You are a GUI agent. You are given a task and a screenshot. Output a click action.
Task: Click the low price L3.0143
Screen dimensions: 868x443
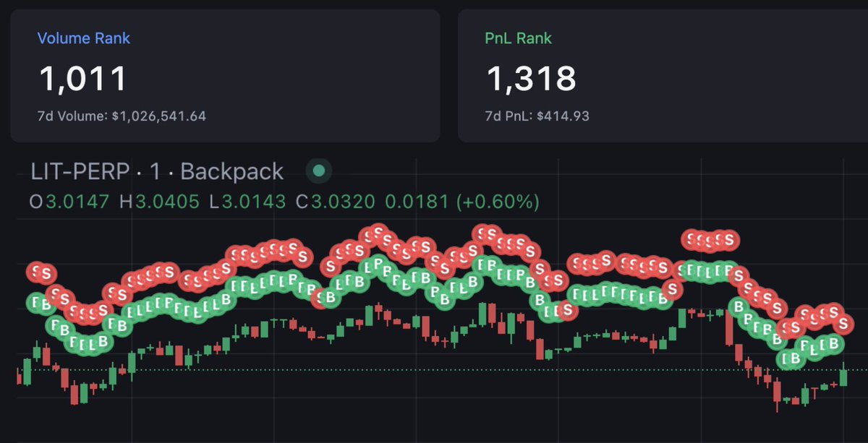247,202
